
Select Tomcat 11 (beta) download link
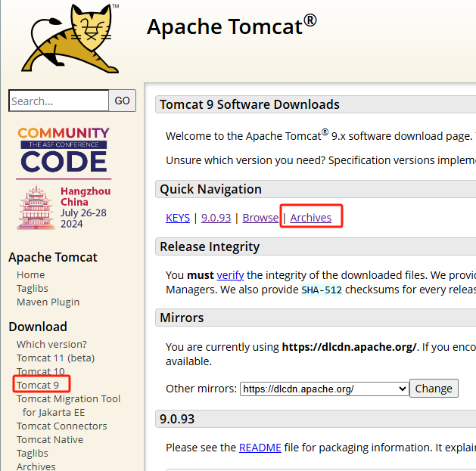click(55, 358)
